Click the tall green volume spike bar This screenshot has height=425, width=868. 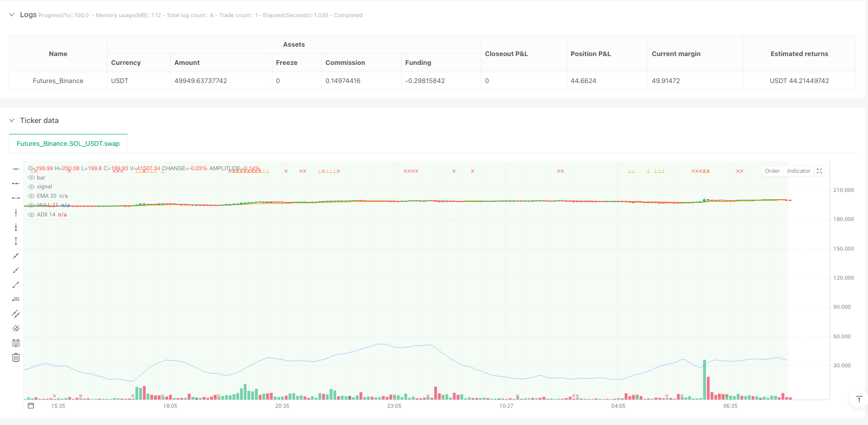click(x=704, y=379)
